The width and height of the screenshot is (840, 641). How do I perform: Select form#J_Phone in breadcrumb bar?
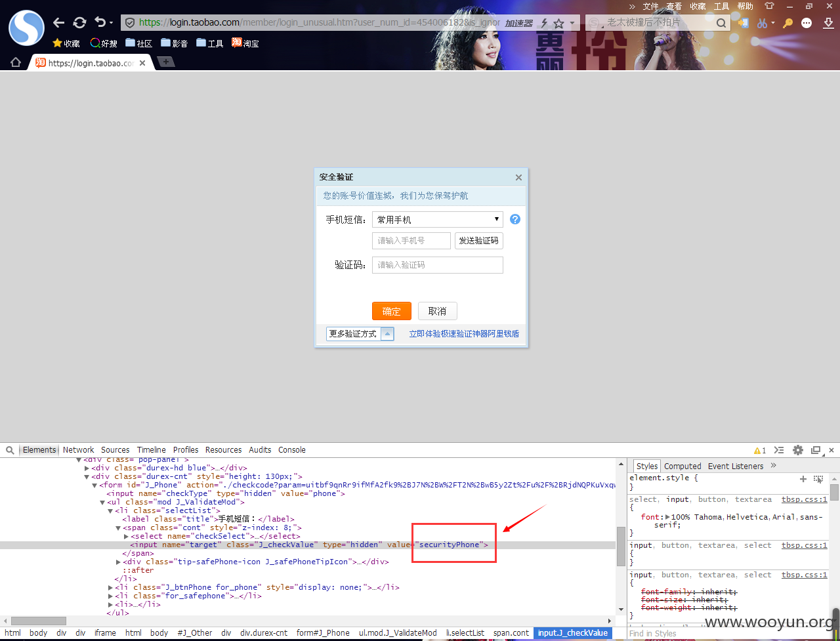click(x=323, y=633)
